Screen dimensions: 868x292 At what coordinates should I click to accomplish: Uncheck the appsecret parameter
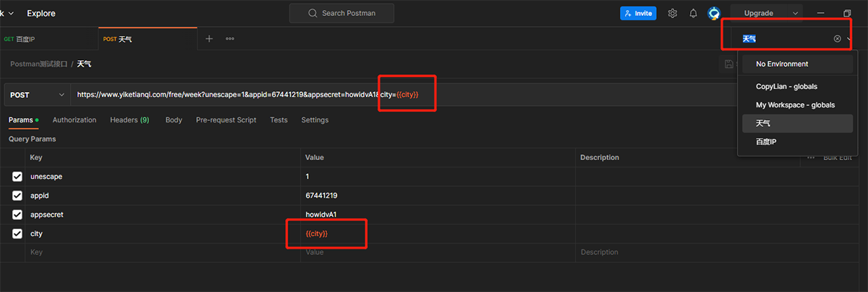click(x=17, y=214)
